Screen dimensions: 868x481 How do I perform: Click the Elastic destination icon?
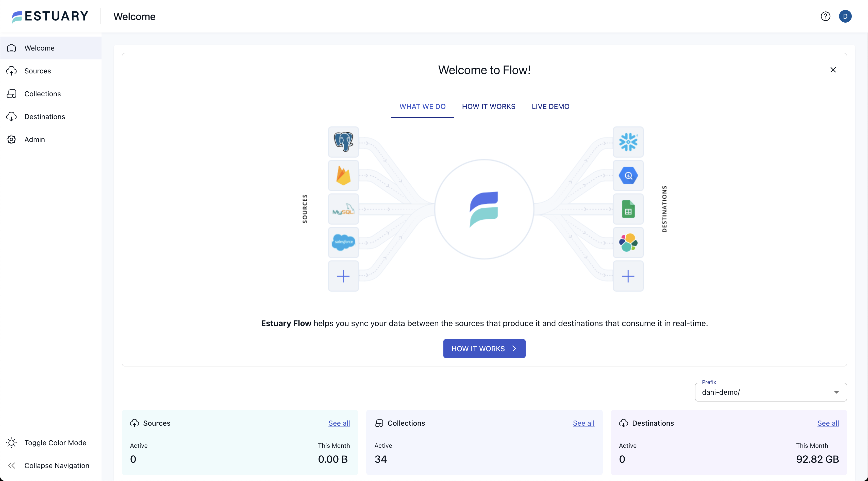click(x=628, y=242)
